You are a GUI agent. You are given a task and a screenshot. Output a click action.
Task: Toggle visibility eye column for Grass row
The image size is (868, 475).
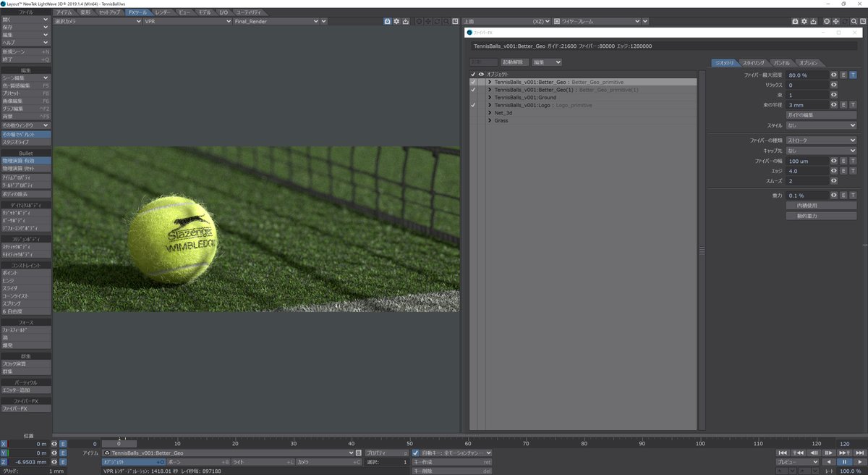[481, 121]
